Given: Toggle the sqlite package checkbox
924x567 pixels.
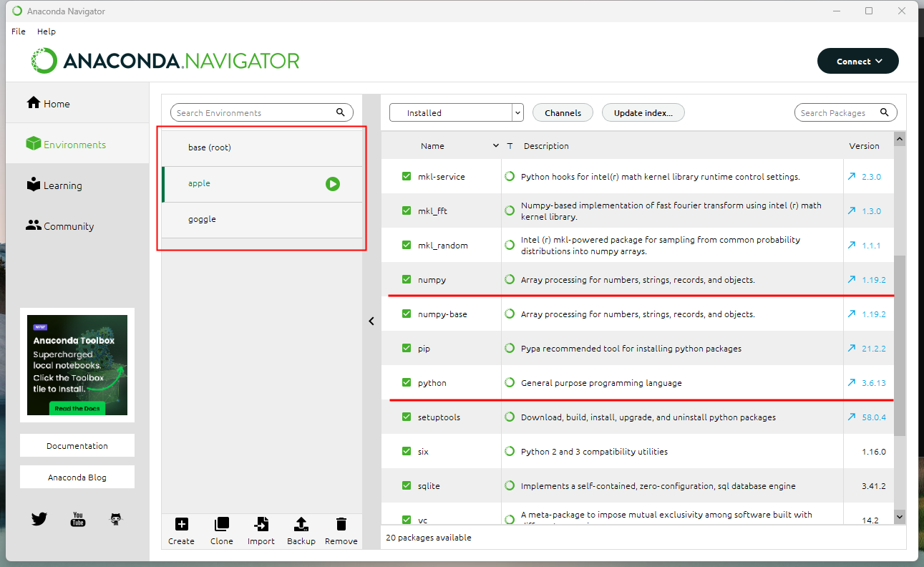Looking at the screenshot, I should pyautogui.click(x=407, y=485).
